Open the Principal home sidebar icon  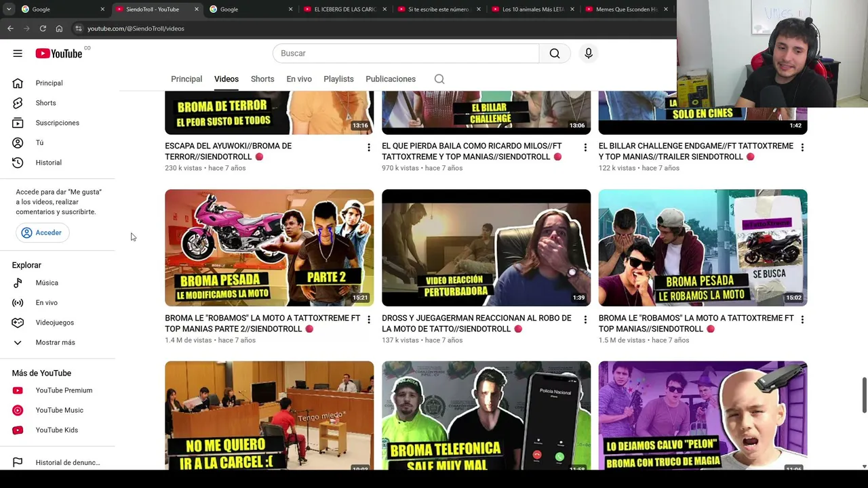coord(18,83)
